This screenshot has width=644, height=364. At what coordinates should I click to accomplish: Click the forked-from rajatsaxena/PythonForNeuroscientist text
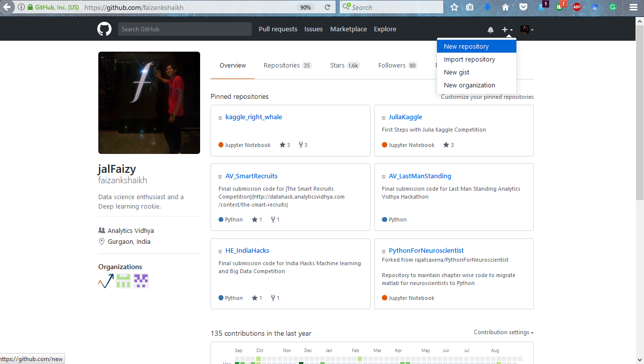445,260
